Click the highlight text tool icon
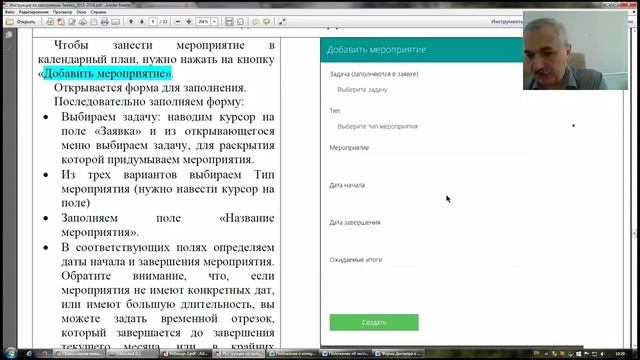Viewport: 640px width, 360px height. tap(267, 22)
